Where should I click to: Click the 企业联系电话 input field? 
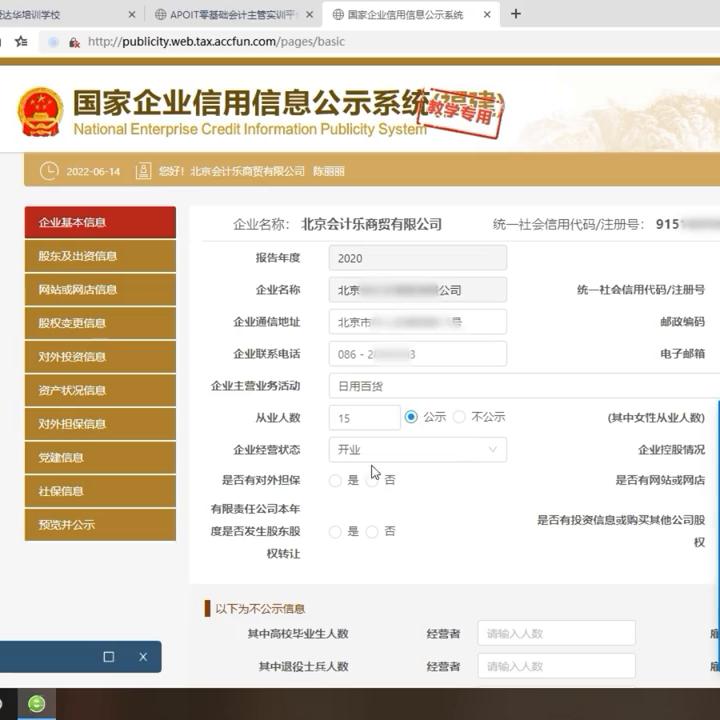click(418, 354)
